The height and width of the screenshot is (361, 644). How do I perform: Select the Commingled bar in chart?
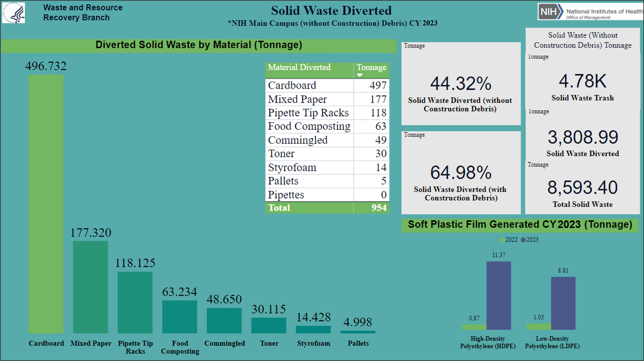[x=224, y=320]
